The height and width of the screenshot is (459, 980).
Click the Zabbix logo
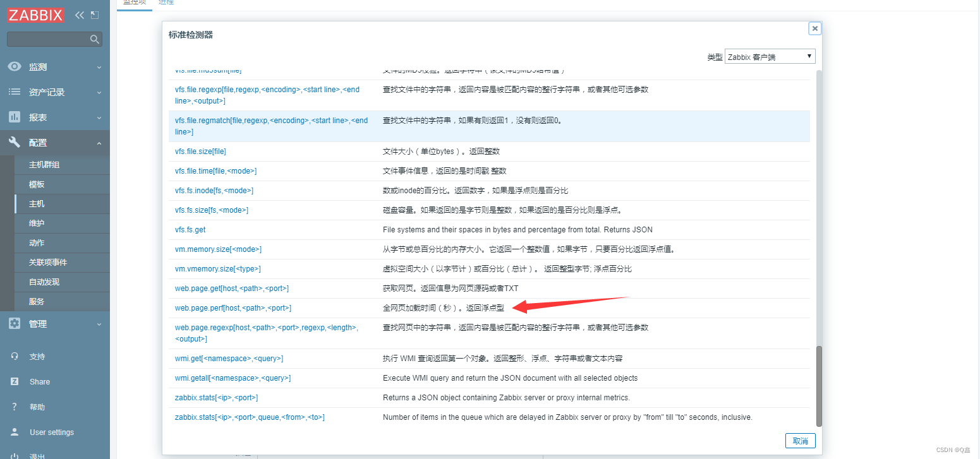(x=35, y=15)
